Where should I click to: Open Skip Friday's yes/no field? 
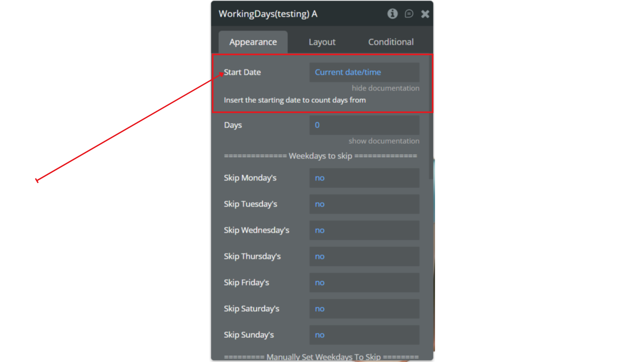(364, 283)
